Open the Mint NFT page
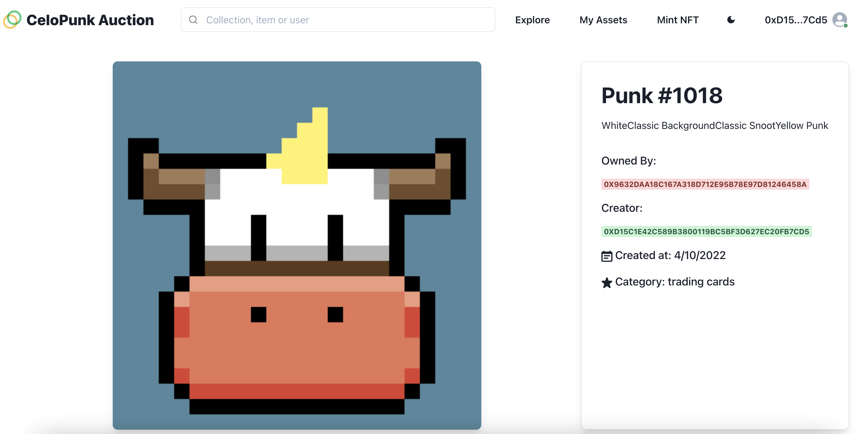Image resolution: width=868 pixels, height=434 pixels. click(x=678, y=20)
